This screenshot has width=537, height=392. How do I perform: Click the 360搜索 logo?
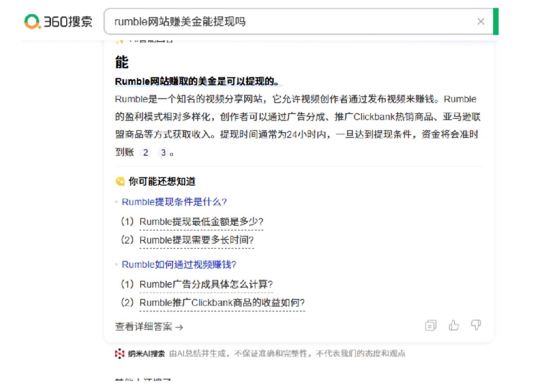click(58, 21)
